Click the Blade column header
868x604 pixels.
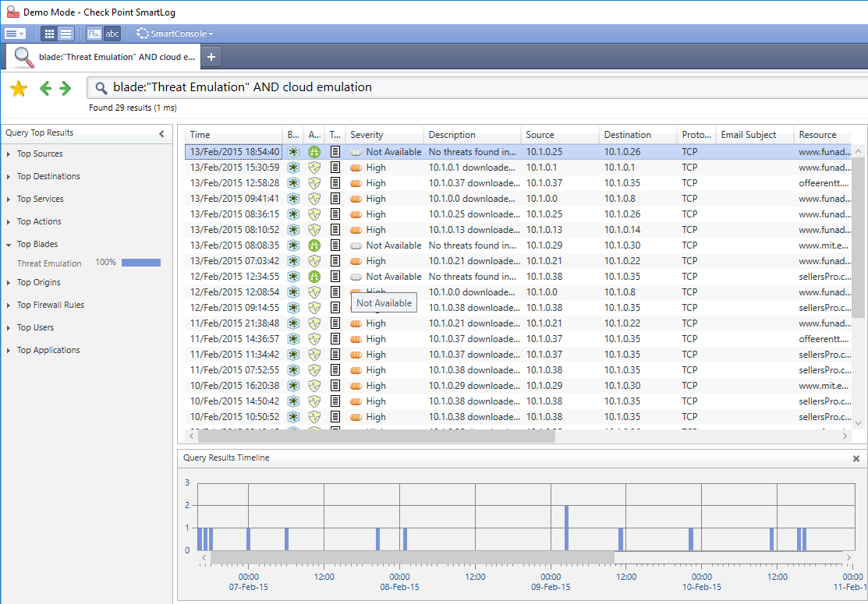pyautogui.click(x=292, y=134)
